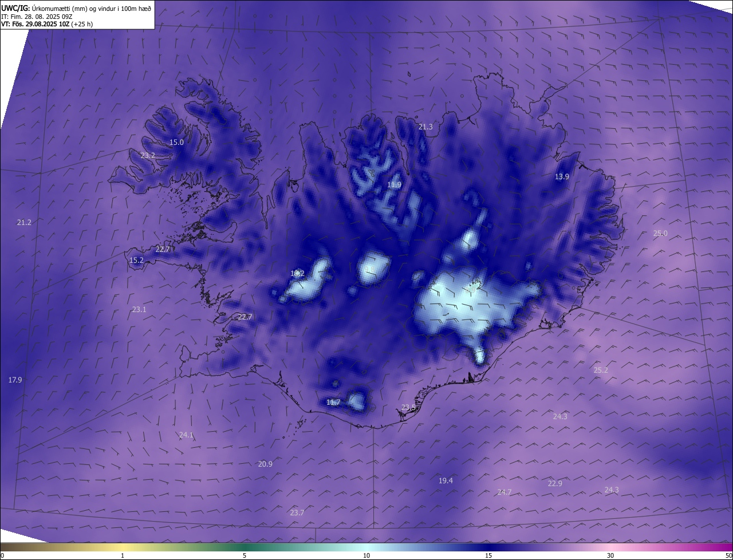The width and height of the screenshot is (733, 560).
Task: Click the UWC/IG map title text
Action: click(76, 8)
